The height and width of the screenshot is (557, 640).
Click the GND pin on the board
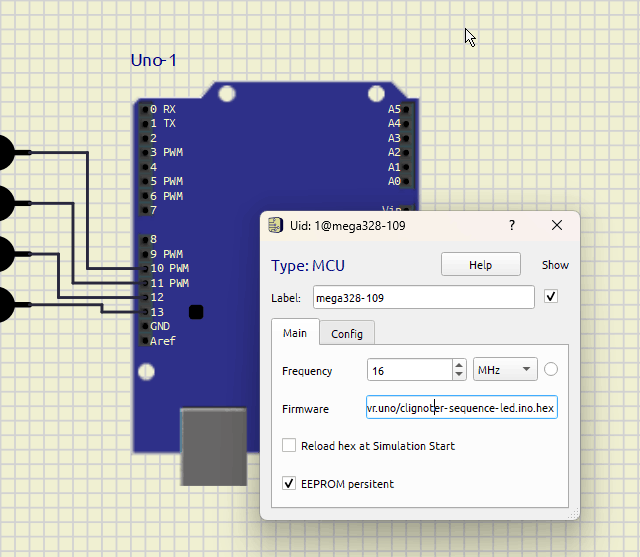pyautogui.click(x=145, y=326)
